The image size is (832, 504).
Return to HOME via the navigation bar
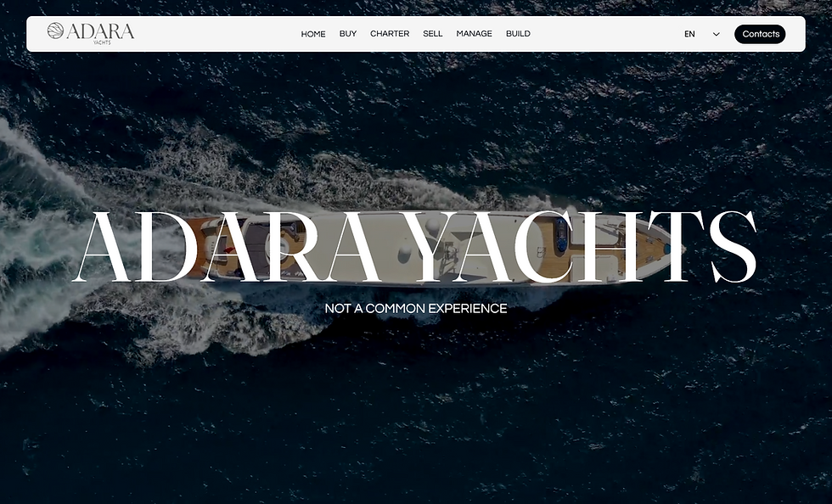pyautogui.click(x=313, y=34)
